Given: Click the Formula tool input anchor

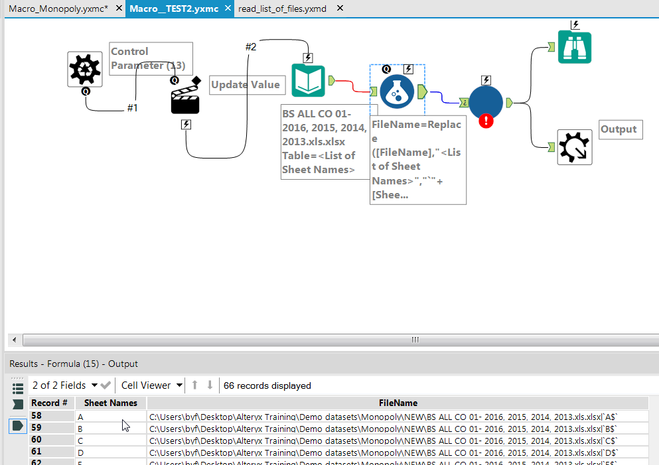Looking at the screenshot, I should 374,91.
